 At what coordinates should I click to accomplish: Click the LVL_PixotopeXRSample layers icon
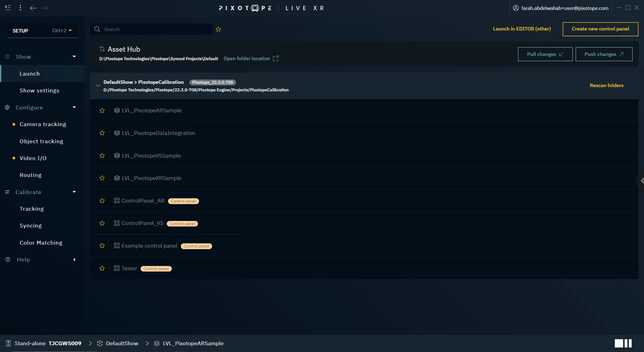pos(117,178)
